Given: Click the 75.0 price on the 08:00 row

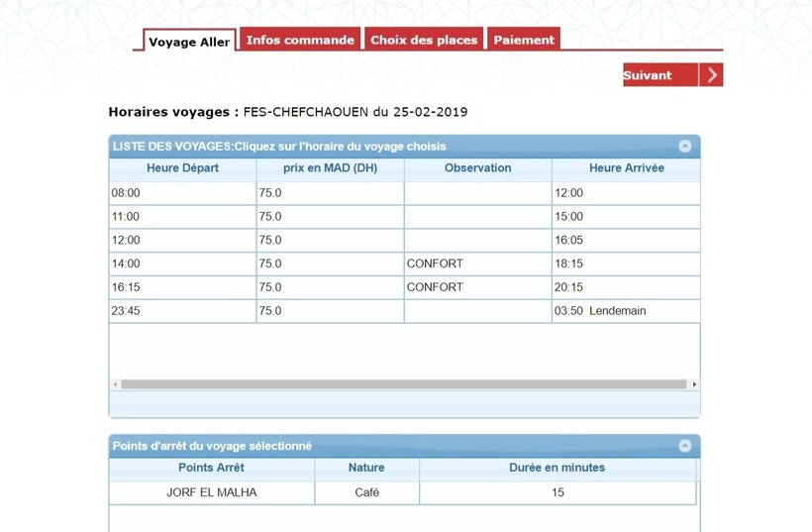Looking at the screenshot, I should [270, 193].
